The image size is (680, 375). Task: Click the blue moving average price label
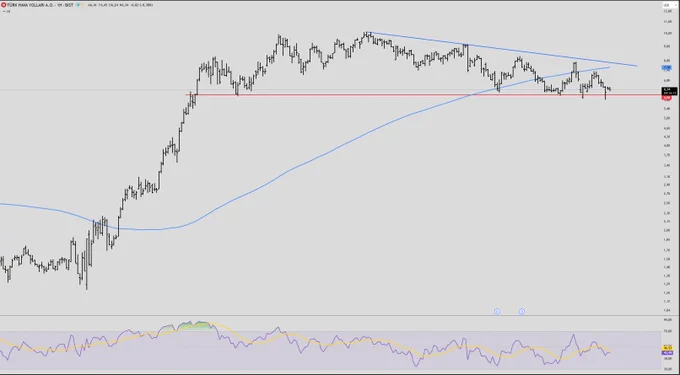[667, 68]
